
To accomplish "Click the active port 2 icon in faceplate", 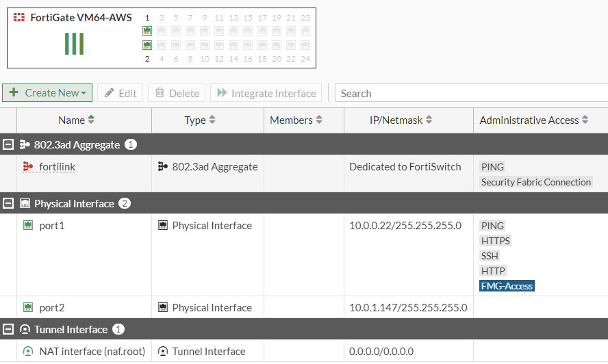I will [x=147, y=45].
